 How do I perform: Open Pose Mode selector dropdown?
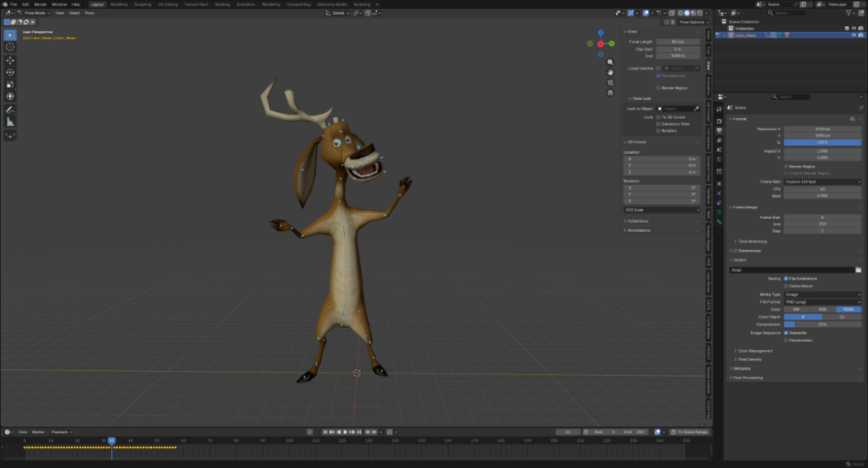[34, 13]
